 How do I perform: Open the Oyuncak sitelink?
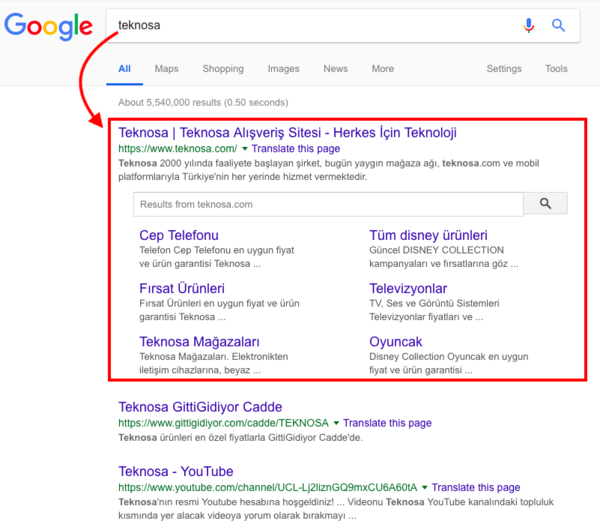(x=396, y=342)
